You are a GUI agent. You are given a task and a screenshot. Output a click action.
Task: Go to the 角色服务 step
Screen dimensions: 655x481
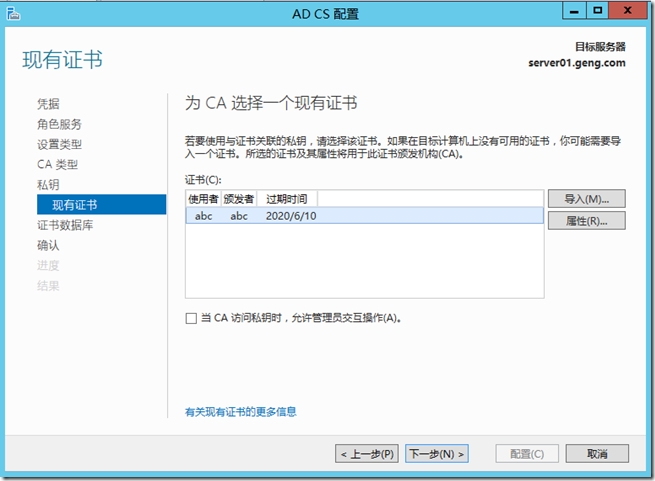59,124
